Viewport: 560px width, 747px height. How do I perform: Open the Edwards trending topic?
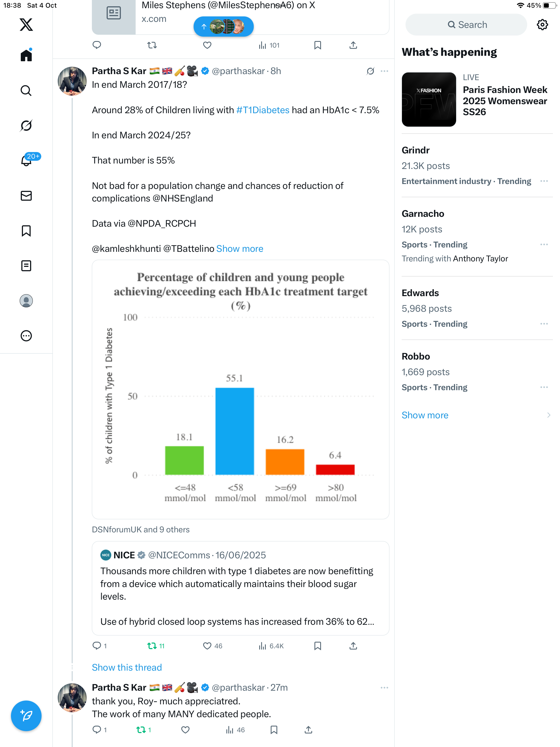(x=420, y=293)
